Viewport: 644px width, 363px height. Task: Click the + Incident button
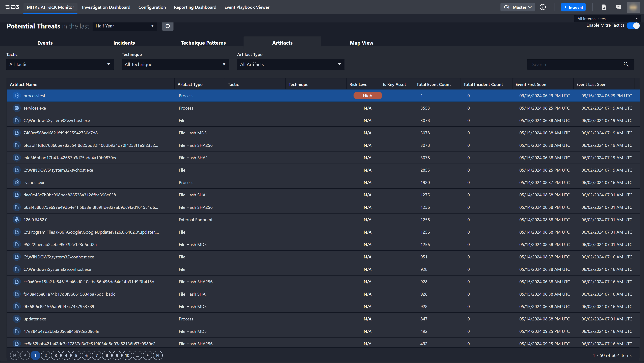[573, 7]
